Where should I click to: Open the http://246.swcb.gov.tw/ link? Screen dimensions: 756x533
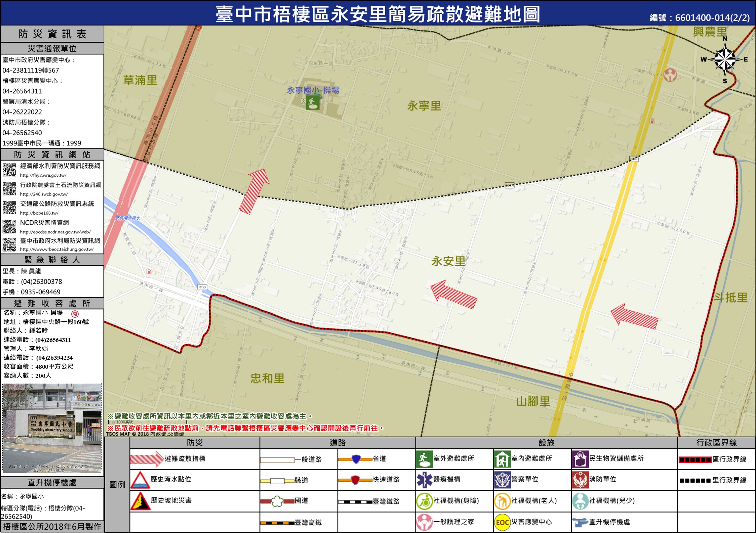click(44, 194)
